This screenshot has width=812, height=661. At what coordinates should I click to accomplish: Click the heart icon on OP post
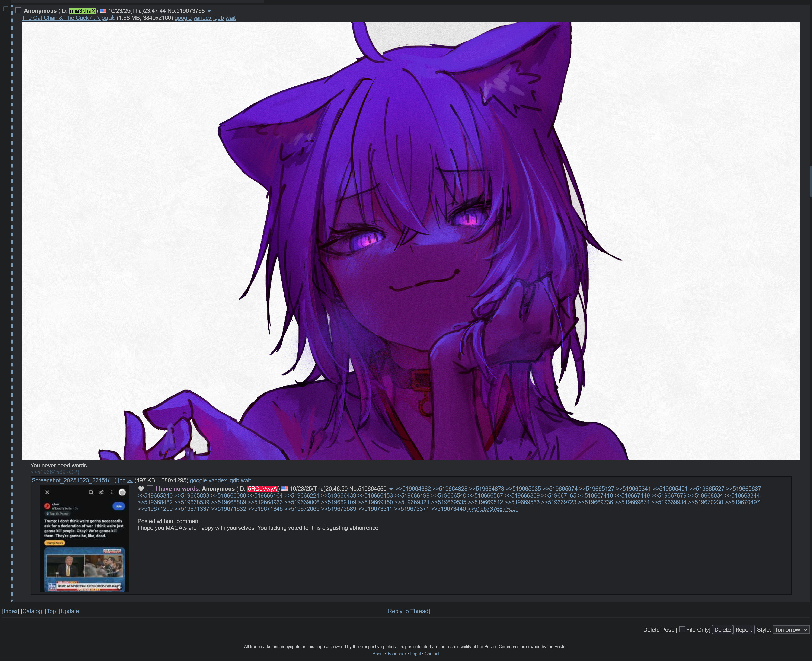click(141, 489)
